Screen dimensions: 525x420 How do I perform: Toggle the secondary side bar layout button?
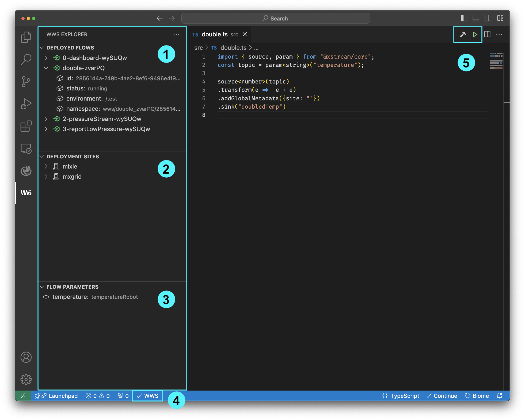pos(488,18)
